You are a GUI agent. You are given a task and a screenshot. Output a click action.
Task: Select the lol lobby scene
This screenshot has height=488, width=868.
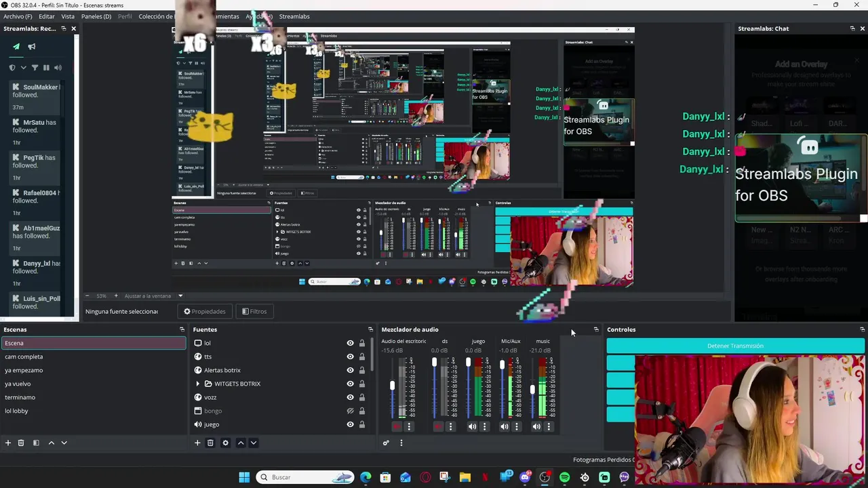point(94,411)
